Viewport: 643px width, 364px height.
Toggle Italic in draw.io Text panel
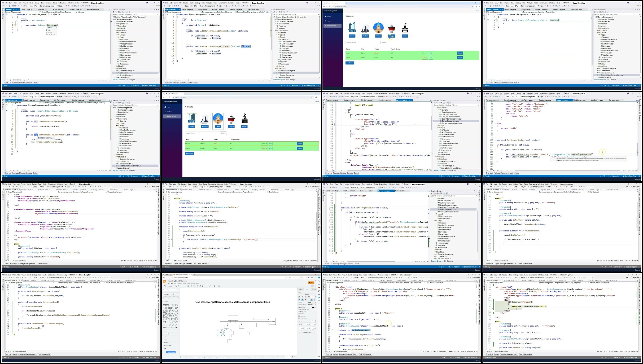coord(302,297)
